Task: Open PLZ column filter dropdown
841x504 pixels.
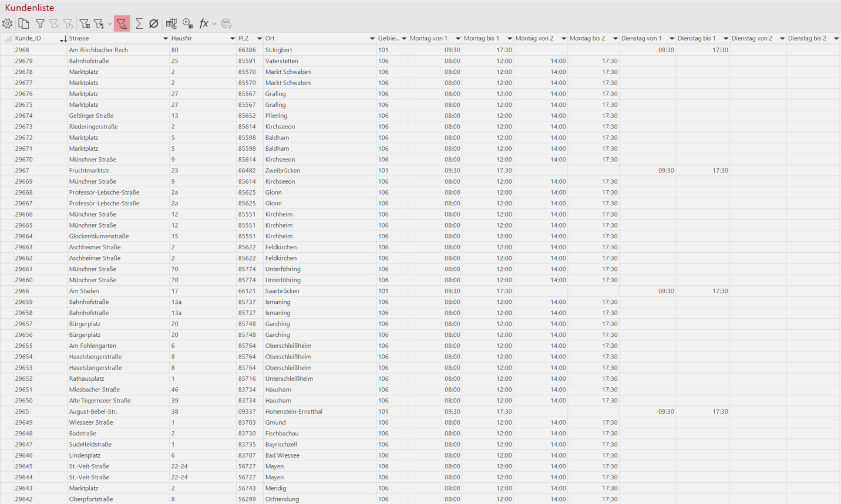Action: click(x=259, y=39)
